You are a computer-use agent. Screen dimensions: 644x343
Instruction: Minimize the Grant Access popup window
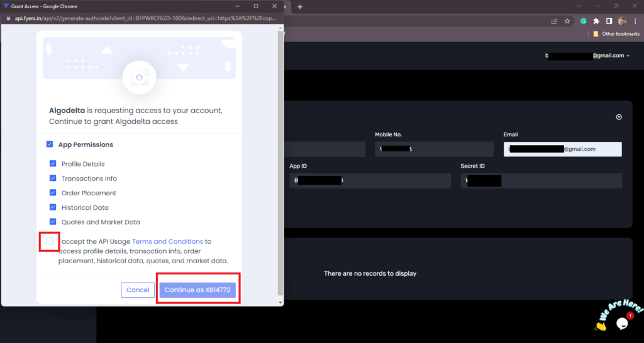click(237, 6)
